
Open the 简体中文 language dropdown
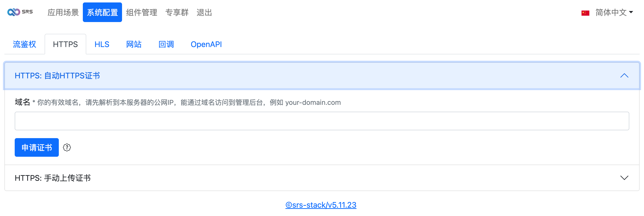tap(614, 12)
